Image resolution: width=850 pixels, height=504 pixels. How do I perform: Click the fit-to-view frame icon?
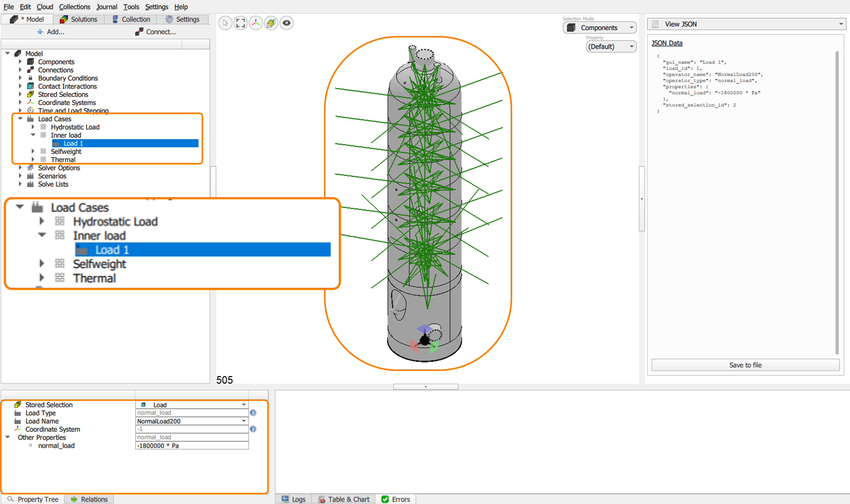[240, 23]
